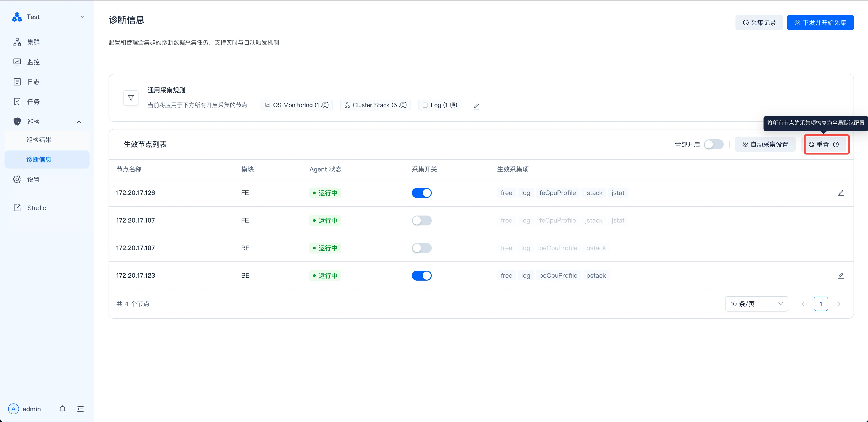Click the Studio external link icon

[x=17, y=208]
